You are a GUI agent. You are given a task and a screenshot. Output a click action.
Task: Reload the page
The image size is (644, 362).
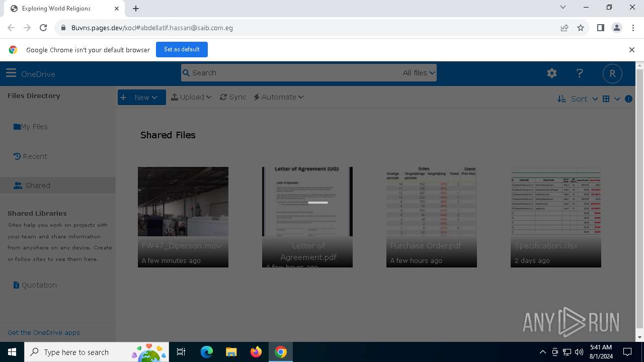[x=43, y=28]
